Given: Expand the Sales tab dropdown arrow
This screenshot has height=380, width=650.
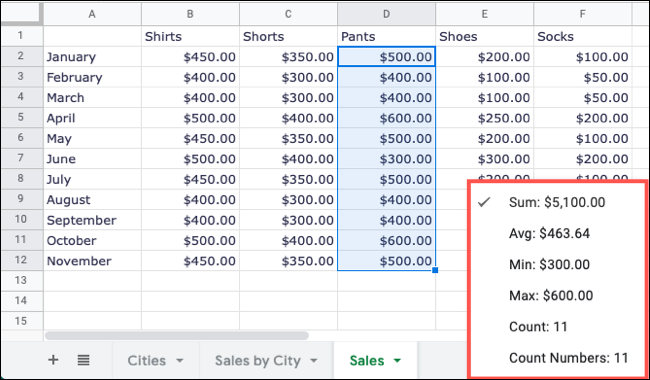Looking at the screenshot, I should pyautogui.click(x=397, y=361).
